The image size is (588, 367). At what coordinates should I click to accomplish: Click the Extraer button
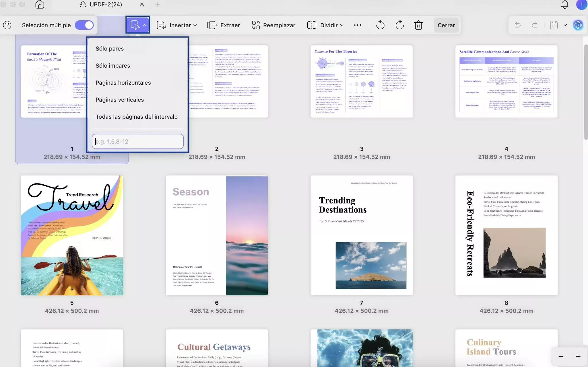[224, 25]
